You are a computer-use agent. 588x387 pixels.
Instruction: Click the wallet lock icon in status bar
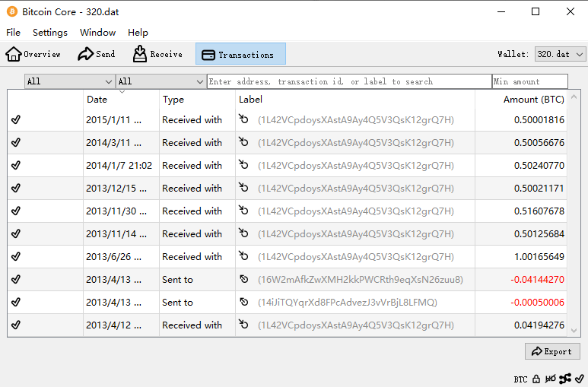tap(536, 379)
